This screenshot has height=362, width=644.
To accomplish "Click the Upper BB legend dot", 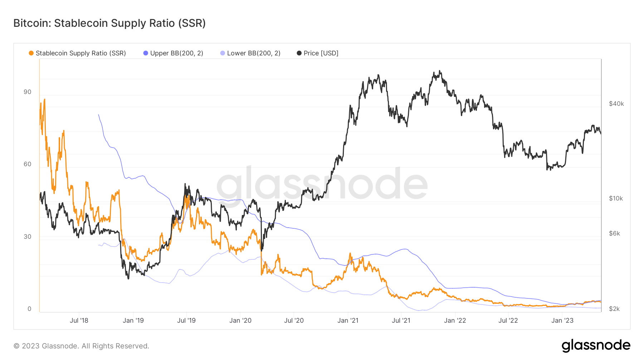I will point(146,53).
